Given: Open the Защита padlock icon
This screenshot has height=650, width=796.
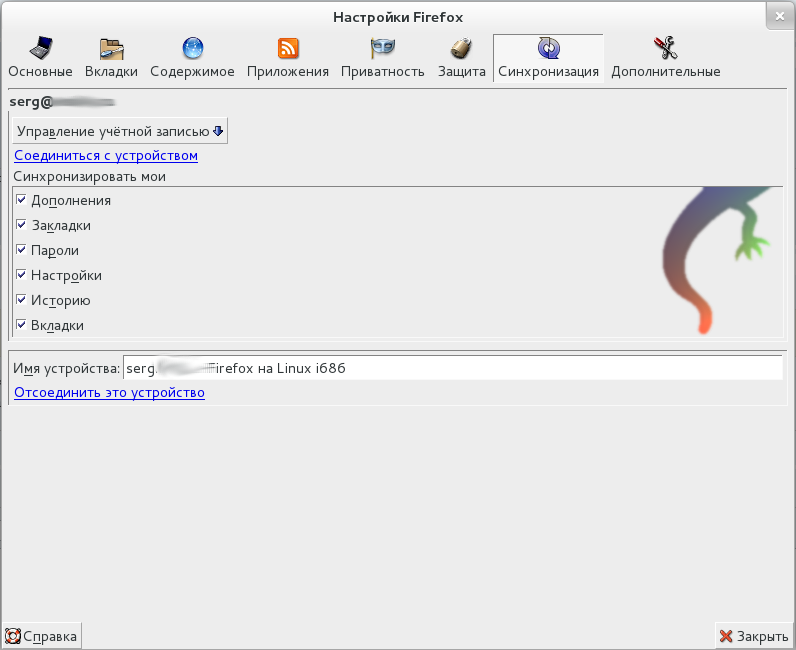Looking at the screenshot, I should [x=461, y=49].
